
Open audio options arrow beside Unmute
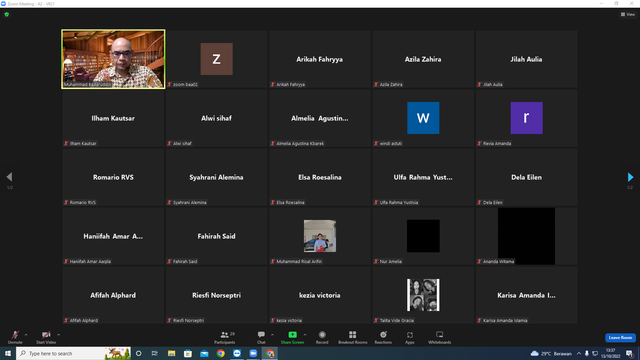26,335
